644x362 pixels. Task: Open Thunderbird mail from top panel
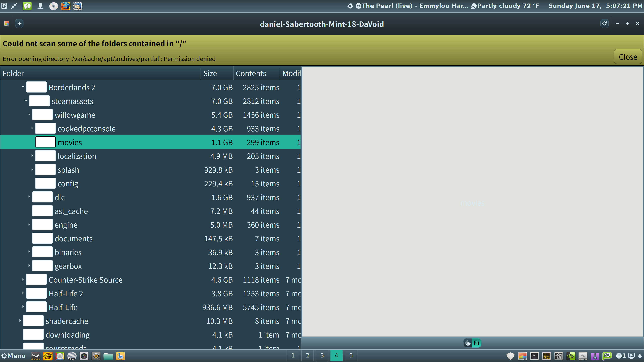[x=78, y=6]
